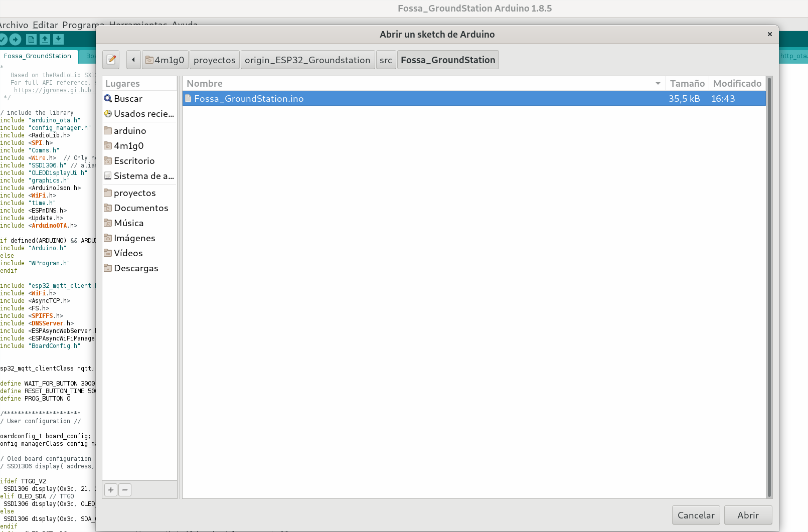Image resolution: width=808 pixels, height=532 pixels.
Task: Remove bookmark with minus button
Action: (x=125, y=490)
